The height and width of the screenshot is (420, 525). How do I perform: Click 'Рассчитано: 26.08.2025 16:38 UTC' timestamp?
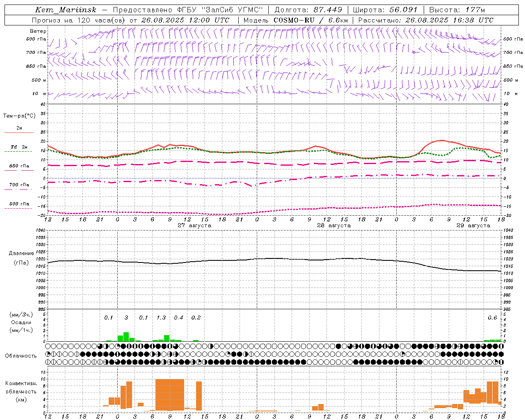tap(426, 20)
